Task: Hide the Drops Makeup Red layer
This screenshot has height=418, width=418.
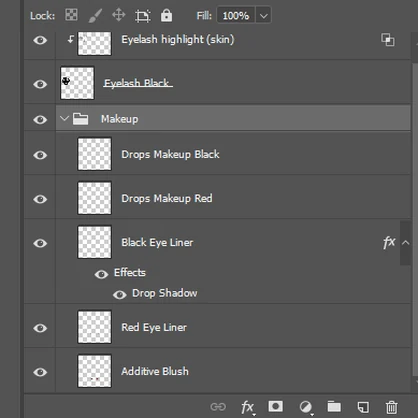Action: [x=40, y=199]
